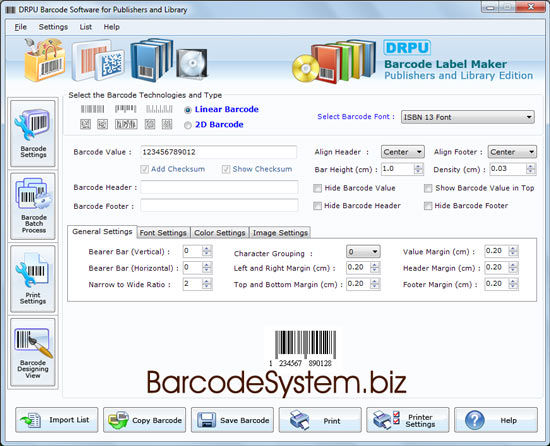Open Barcode Batch Process panel
The height and width of the screenshot is (446, 550).
[x=33, y=206]
